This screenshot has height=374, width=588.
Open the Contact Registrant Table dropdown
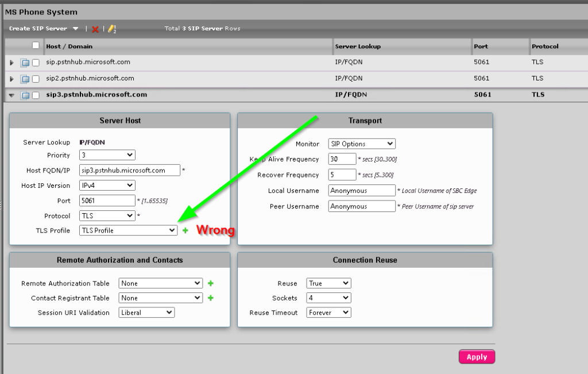pos(161,298)
